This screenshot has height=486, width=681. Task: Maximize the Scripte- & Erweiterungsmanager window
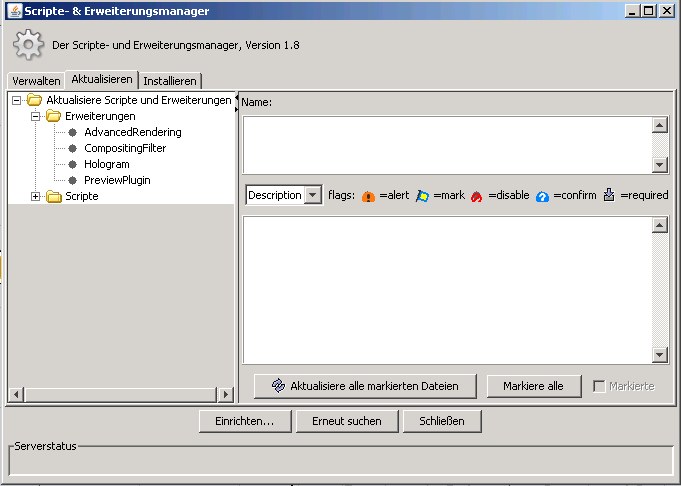click(649, 10)
